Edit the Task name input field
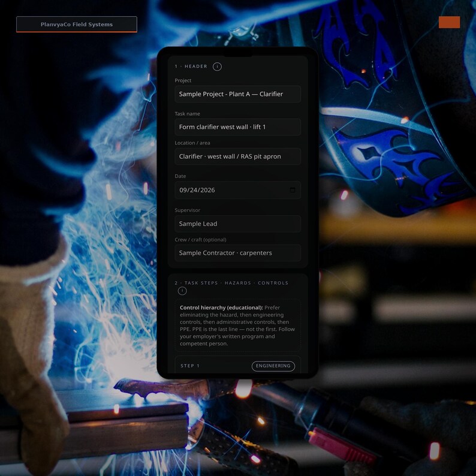476x476 pixels. [x=237, y=127]
